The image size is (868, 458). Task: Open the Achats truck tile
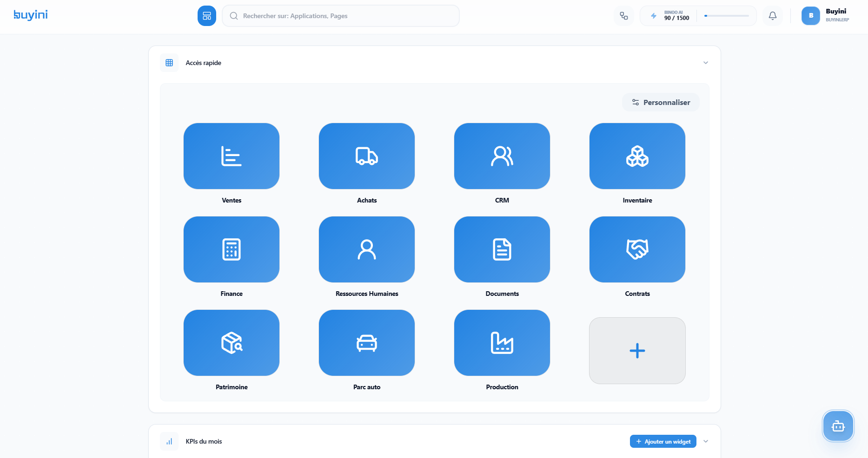367,156
